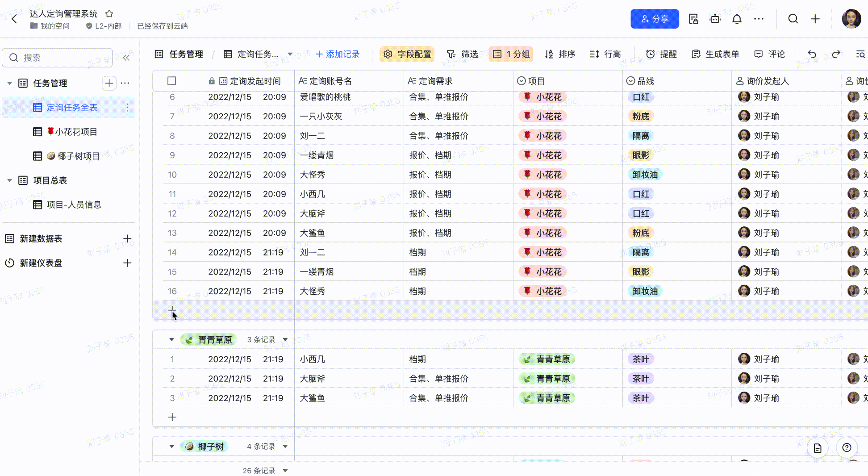Star the document as favorite

109,14
